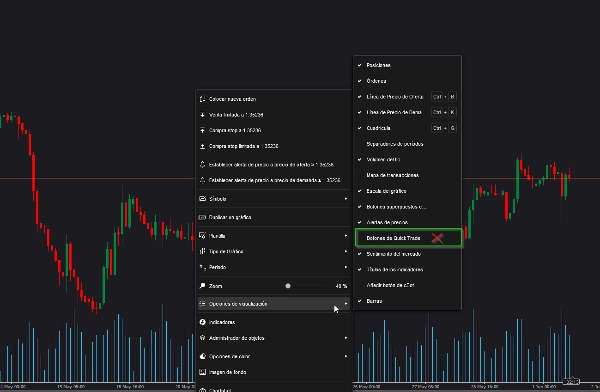Enable Separadores de períodos
Image resolution: width=600 pixels, height=392 pixels.
408,144
